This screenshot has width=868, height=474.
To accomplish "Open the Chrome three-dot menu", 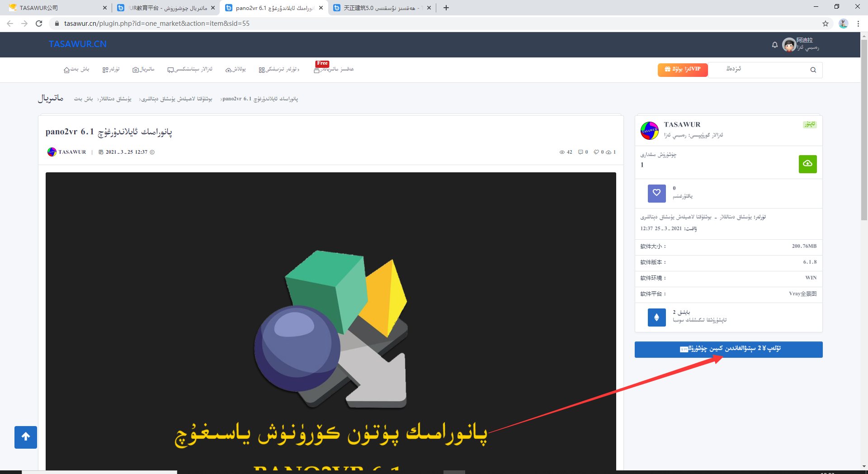I will click(858, 24).
